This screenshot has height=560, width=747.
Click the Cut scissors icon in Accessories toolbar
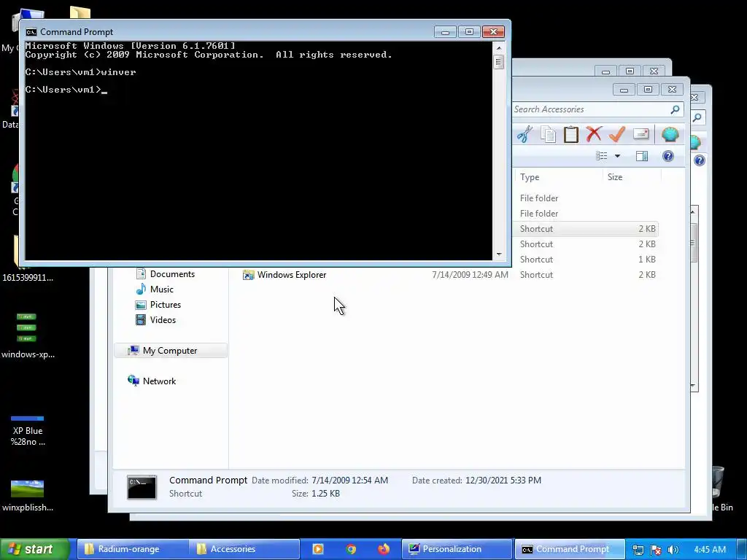coord(525,134)
